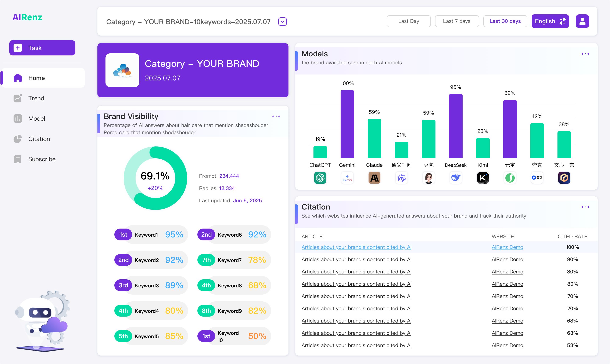Open the Models panel more options menu

[585, 54]
